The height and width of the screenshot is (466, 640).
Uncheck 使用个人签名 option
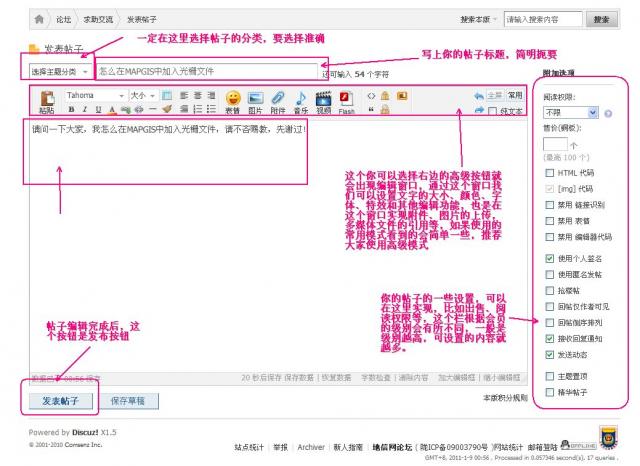click(x=550, y=258)
